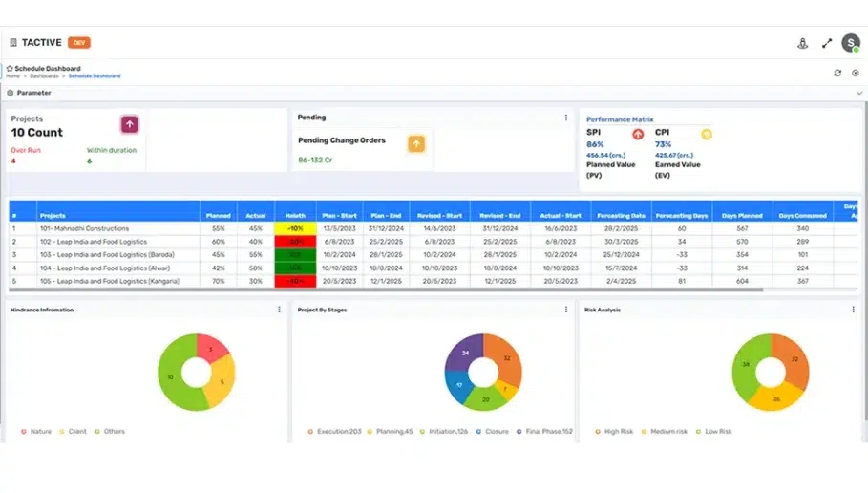The image size is (868, 493).
Task: Toggle Others legend in Hindrance chart
Action: pyautogui.click(x=110, y=432)
